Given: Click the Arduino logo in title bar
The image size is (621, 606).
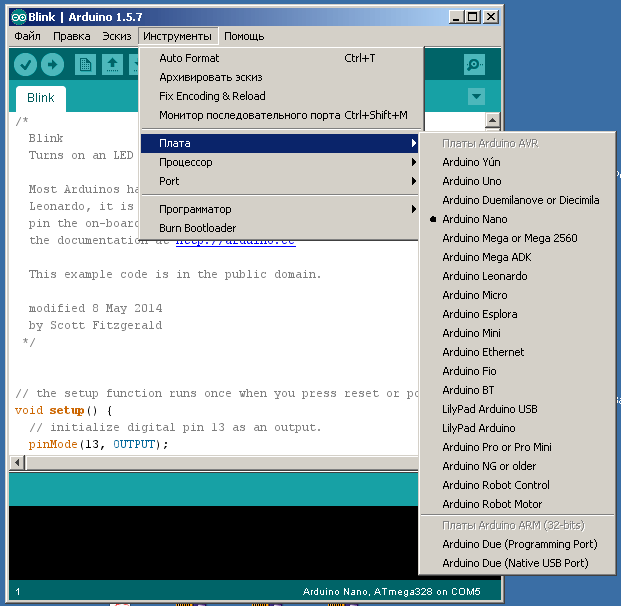Looking at the screenshot, I should tap(19, 17).
